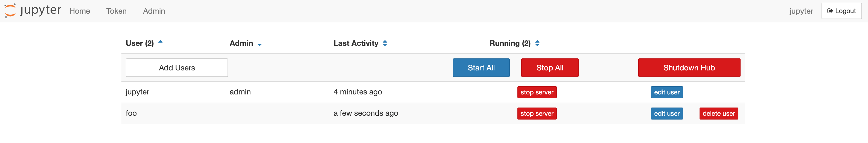Open the Home page
Viewport: 868px width, 143px height.
click(x=80, y=11)
